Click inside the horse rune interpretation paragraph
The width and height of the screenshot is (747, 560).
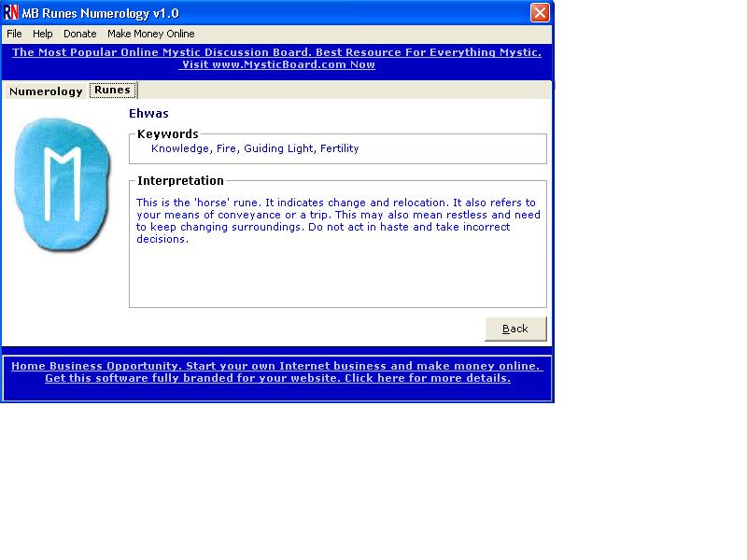pos(337,220)
